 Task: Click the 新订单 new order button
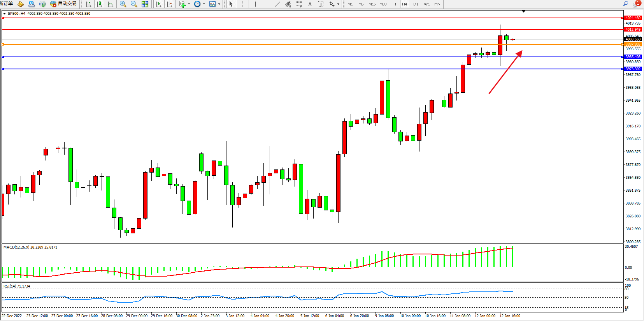7,4
